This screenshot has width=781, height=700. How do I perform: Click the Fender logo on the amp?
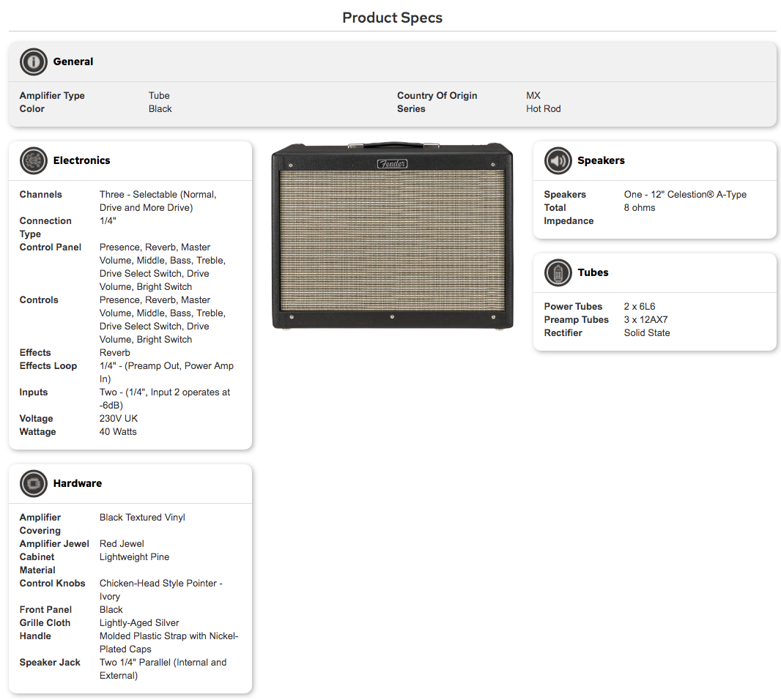click(392, 164)
